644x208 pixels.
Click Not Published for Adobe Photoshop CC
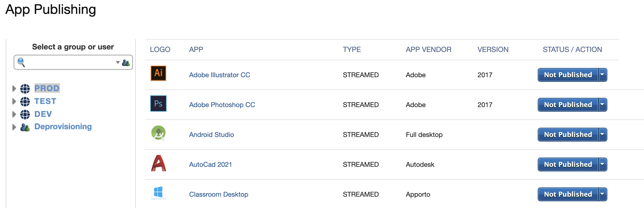(568, 105)
